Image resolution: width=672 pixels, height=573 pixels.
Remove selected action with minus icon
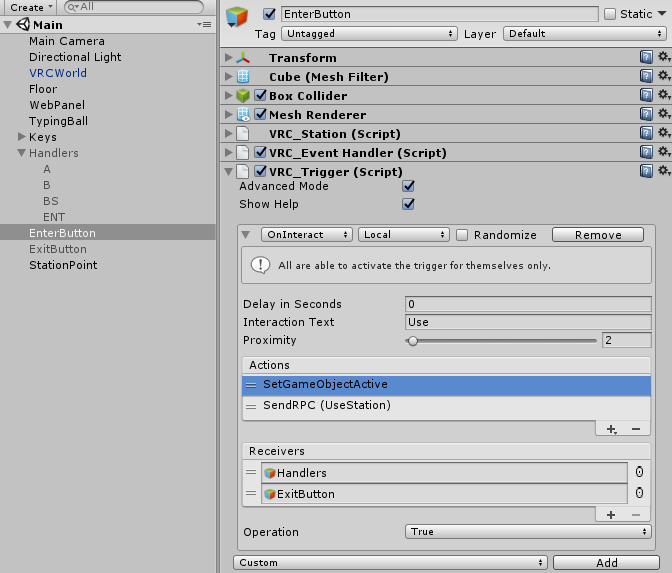click(x=636, y=429)
